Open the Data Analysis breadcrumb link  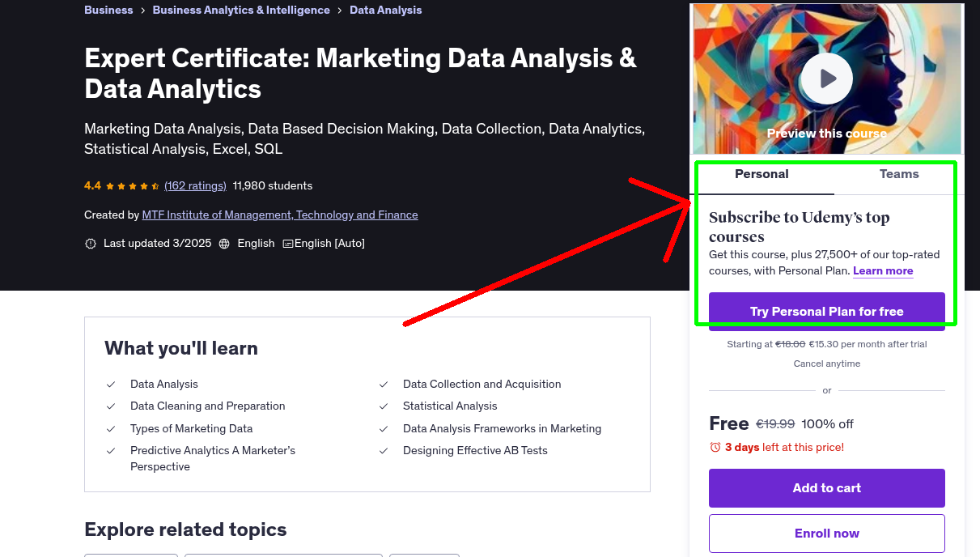(385, 11)
